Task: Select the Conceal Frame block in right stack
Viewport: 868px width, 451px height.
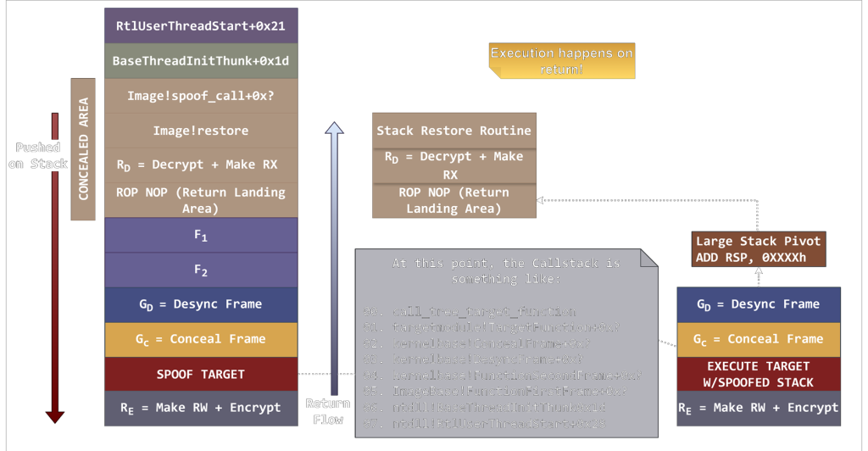Action: [x=758, y=339]
